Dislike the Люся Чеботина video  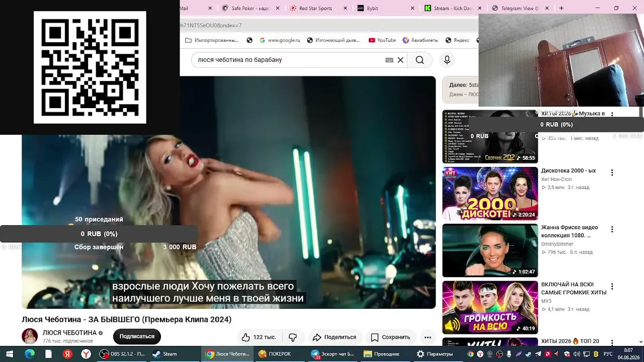click(x=293, y=337)
